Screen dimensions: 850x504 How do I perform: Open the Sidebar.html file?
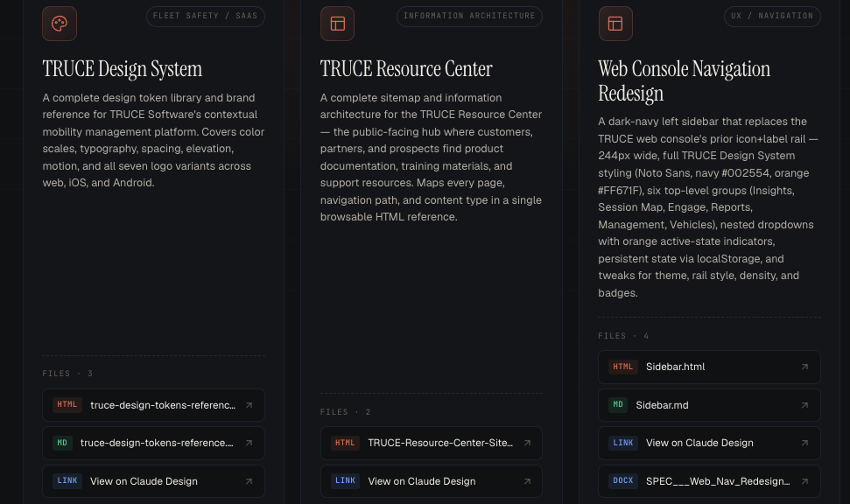pyautogui.click(x=709, y=367)
